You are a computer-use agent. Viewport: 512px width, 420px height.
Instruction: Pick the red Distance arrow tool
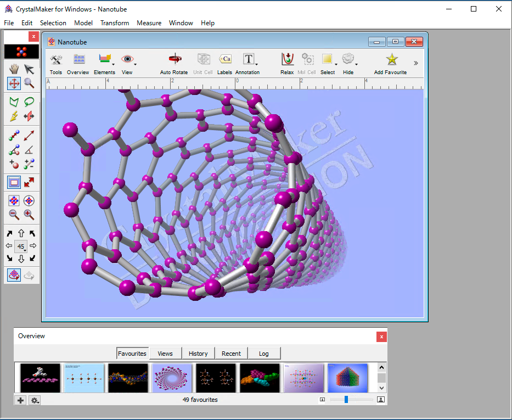pyautogui.click(x=29, y=136)
